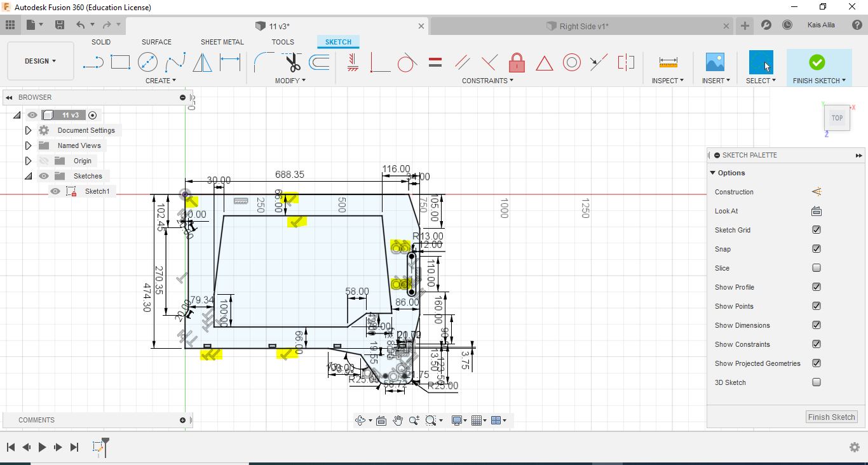Viewport: 868px width, 465px height.
Task: Apply the Equal constraint
Action: [435, 62]
